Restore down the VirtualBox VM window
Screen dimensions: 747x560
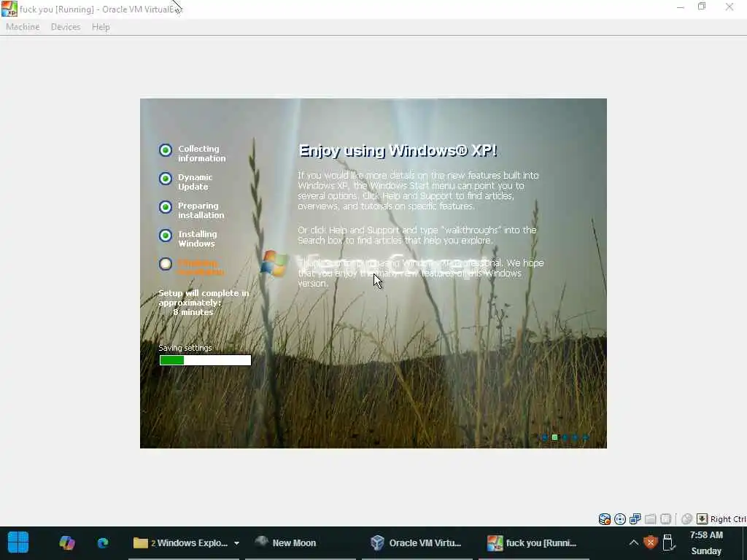click(702, 7)
